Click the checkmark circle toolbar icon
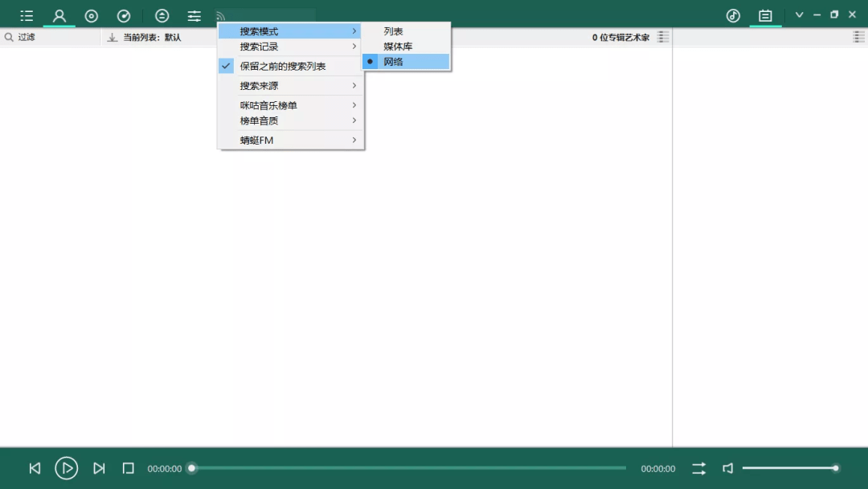 pos(124,15)
